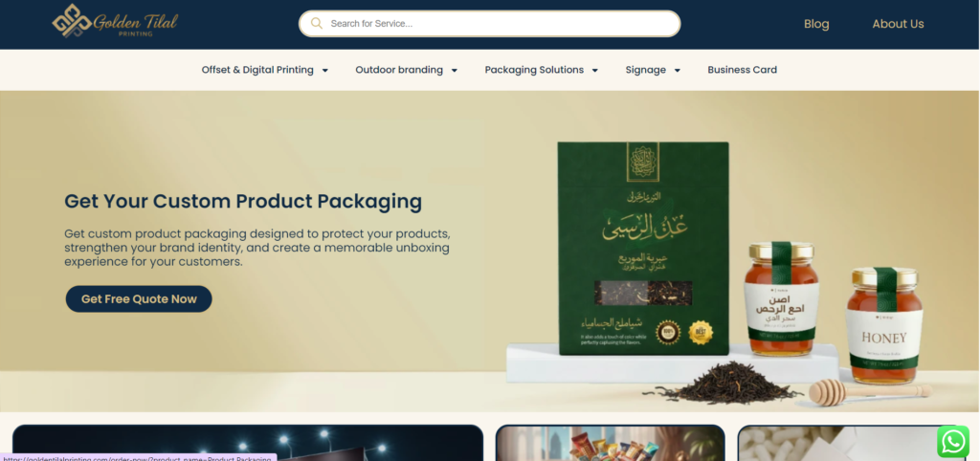Screen dimensions: 980x461
Task: Click the HONEY jar image
Action: 883,325
